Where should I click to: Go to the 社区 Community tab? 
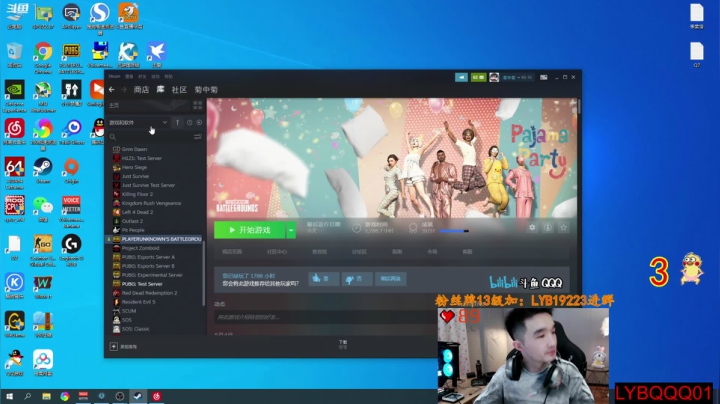(x=179, y=90)
